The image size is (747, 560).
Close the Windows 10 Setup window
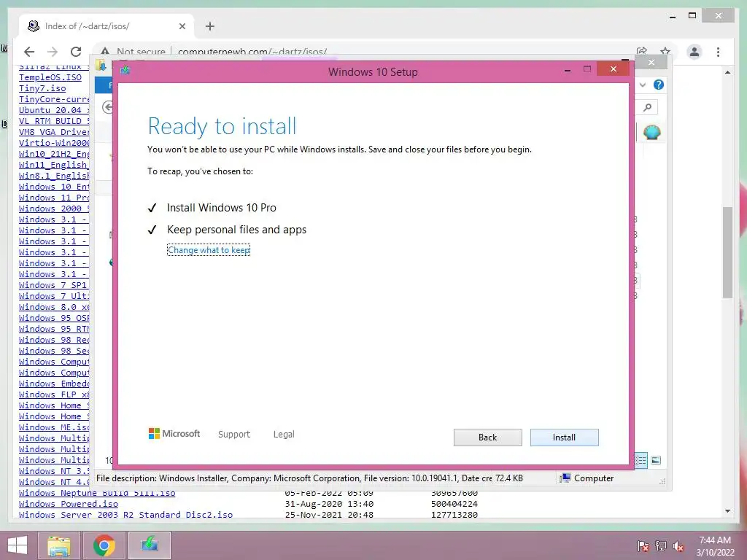[x=613, y=69]
